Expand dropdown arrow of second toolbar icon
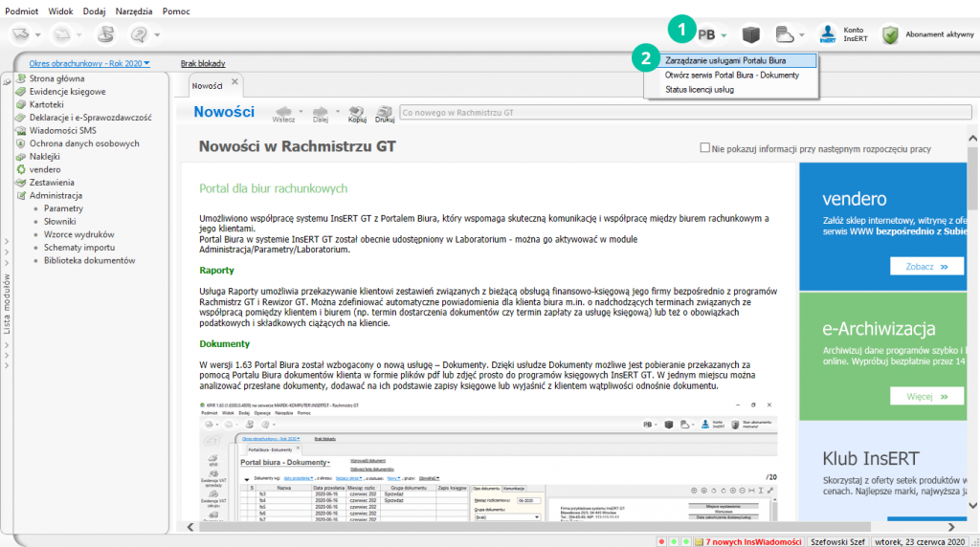 pyautogui.click(x=78, y=35)
